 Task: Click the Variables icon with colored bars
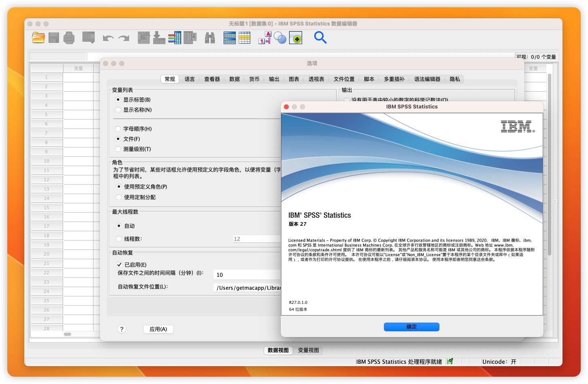click(x=174, y=38)
